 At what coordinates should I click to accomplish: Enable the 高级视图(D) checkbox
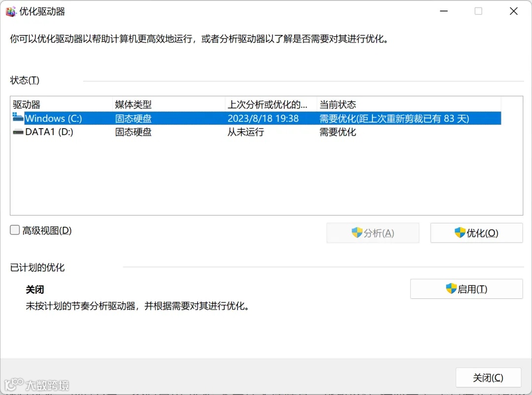click(15, 230)
